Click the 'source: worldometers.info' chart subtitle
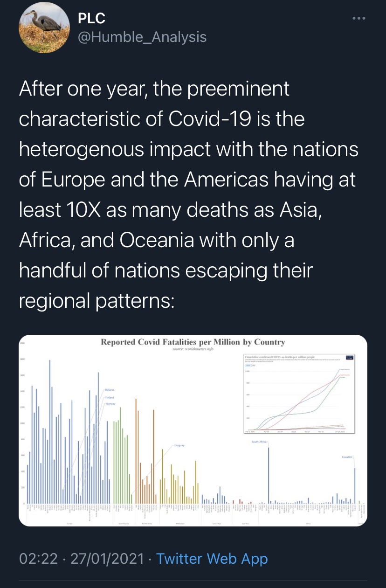The height and width of the screenshot is (588, 386). click(x=193, y=349)
